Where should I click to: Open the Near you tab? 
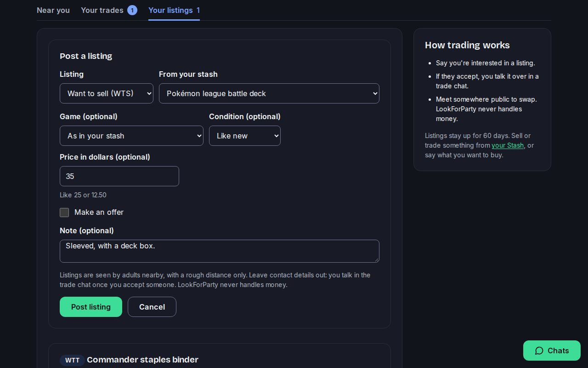tap(53, 10)
